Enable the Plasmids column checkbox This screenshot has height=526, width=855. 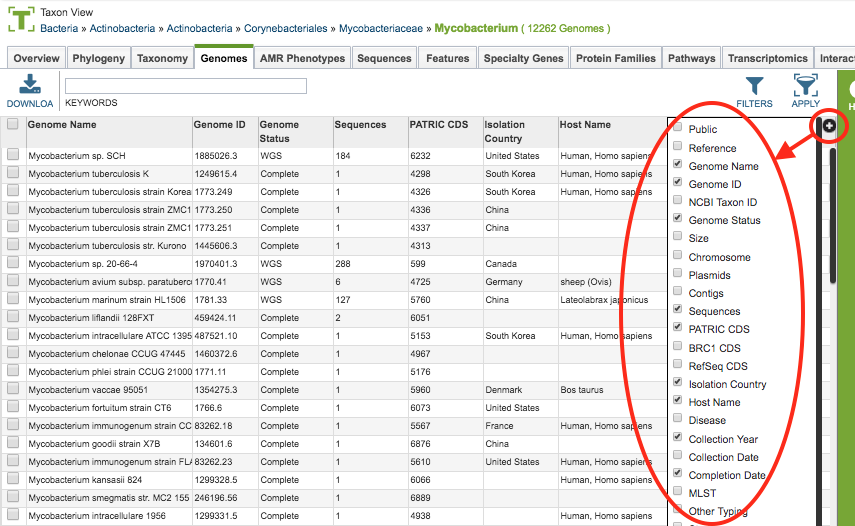[x=677, y=273]
